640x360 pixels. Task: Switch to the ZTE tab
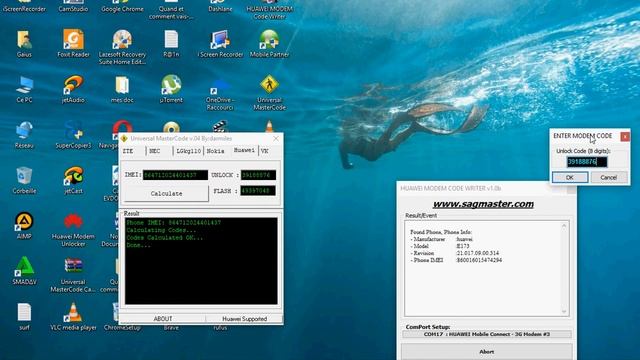[x=128, y=151]
